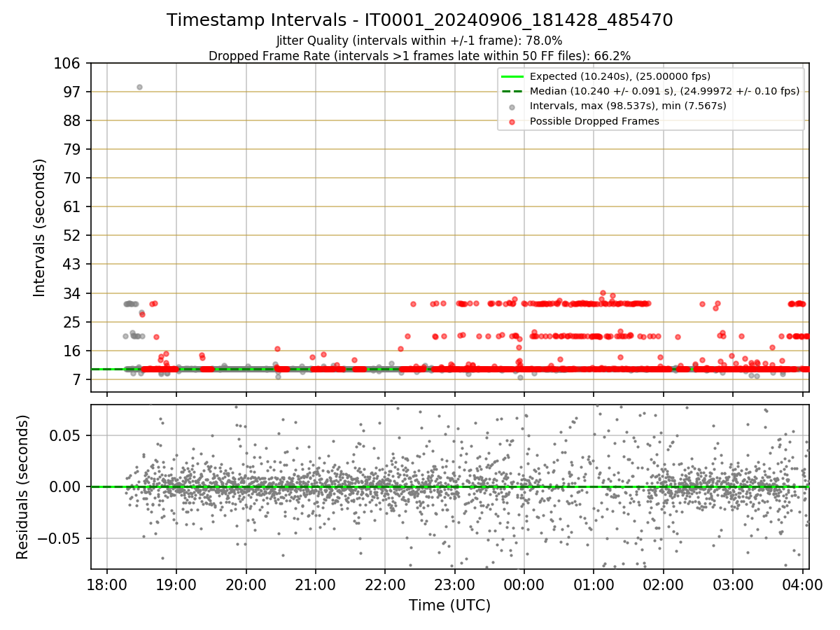Click the Median (10.240 +/- 0.091 s) legend entry
Image resolution: width=840 pixels, height=630 pixels.
(x=664, y=91)
